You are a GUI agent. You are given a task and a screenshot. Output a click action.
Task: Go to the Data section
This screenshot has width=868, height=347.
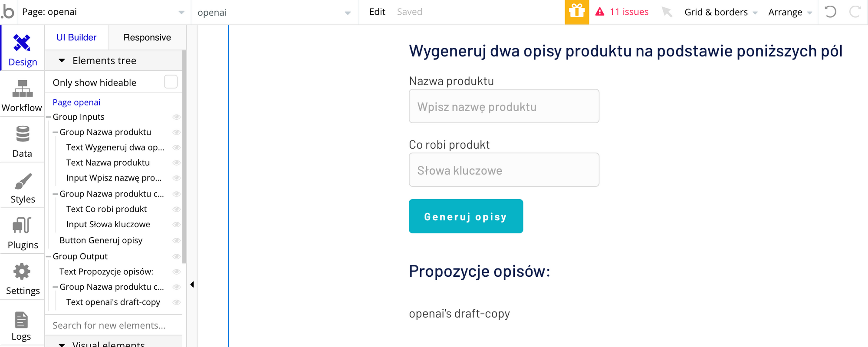click(22, 141)
